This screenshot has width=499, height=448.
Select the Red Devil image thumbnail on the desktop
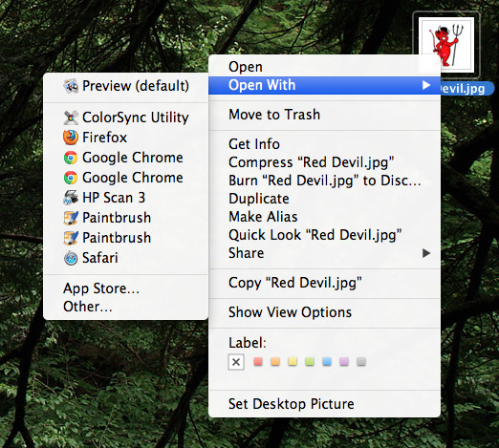tap(446, 45)
